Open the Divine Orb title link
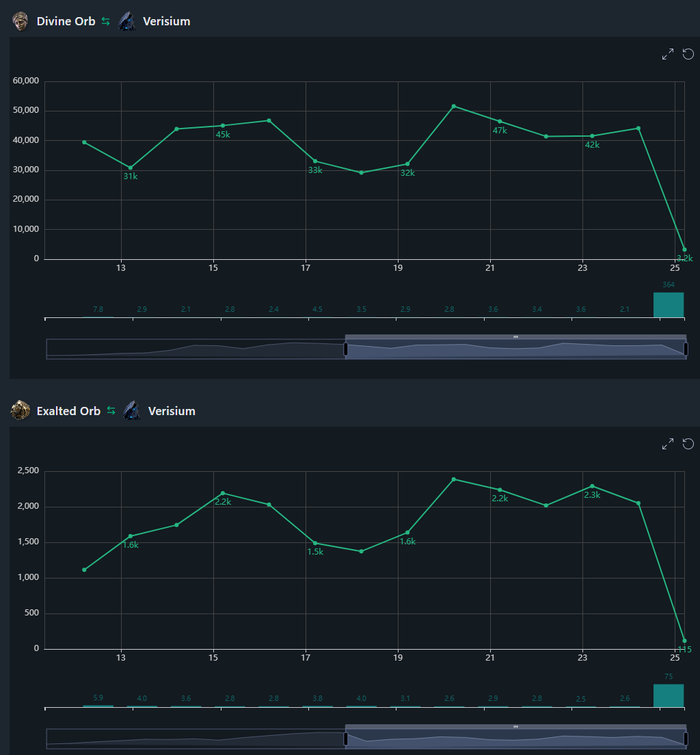 click(x=66, y=22)
